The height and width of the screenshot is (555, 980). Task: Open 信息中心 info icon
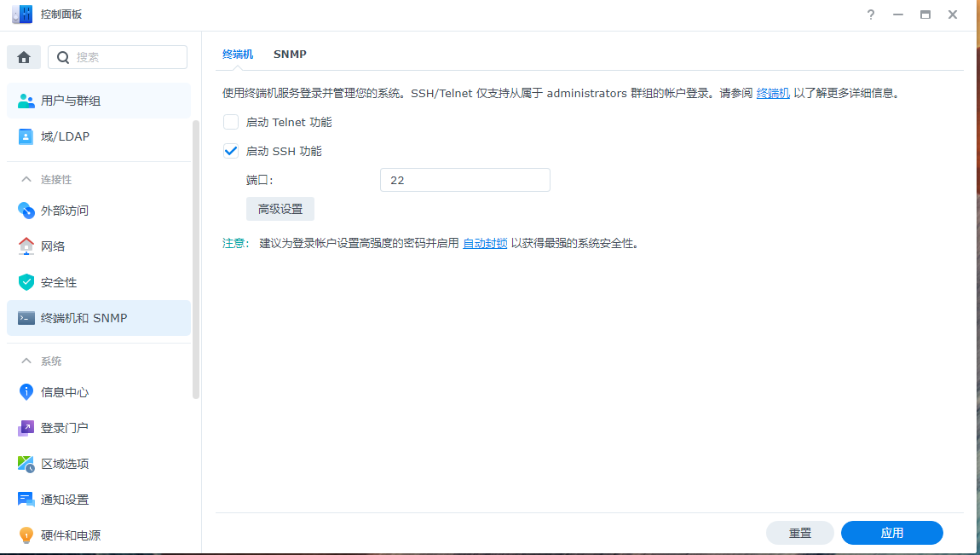26,392
